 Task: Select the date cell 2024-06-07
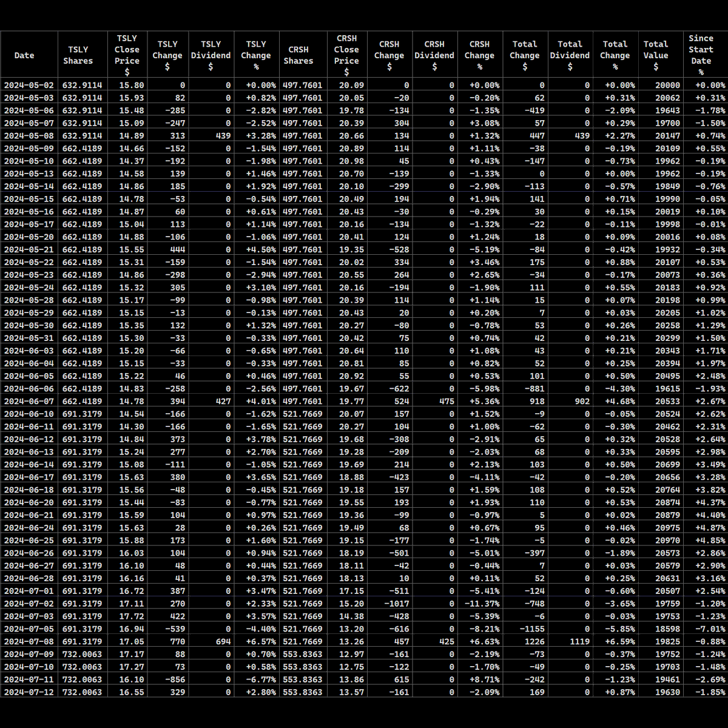[x=29, y=402]
